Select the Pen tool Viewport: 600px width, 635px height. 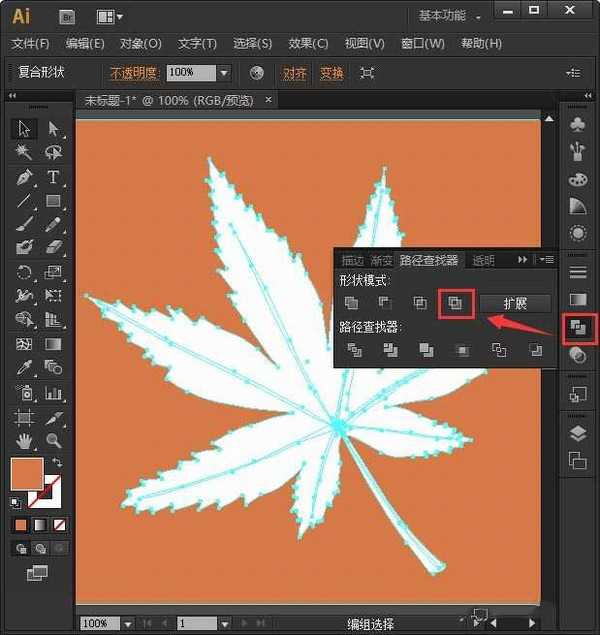click(25, 177)
